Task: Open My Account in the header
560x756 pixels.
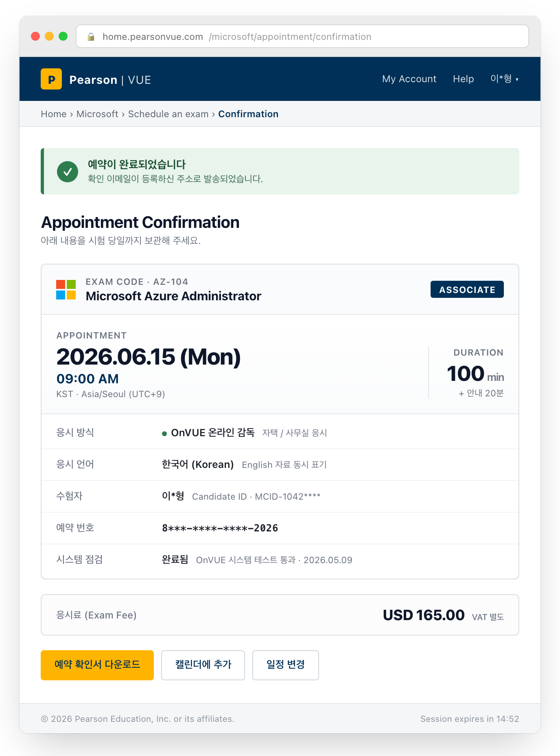Action: [409, 79]
